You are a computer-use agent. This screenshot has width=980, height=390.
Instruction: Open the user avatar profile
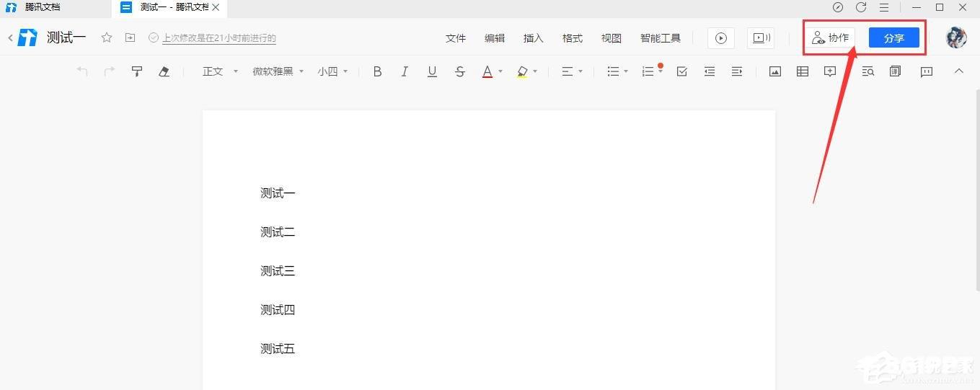point(956,38)
